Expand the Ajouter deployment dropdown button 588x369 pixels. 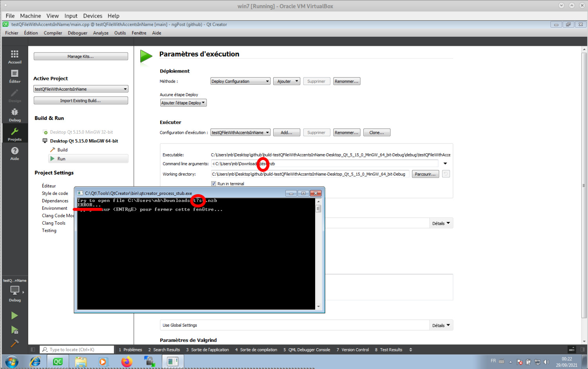(x=287, y=81)
